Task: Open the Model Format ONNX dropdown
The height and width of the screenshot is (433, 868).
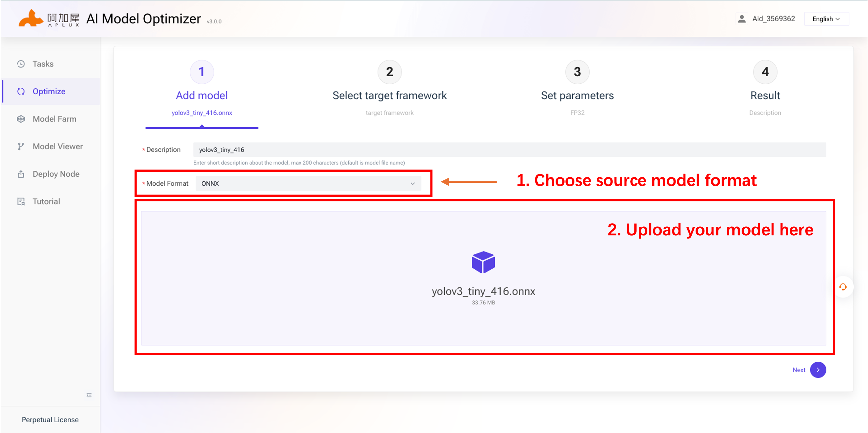Action: click(x=308, y=183)
